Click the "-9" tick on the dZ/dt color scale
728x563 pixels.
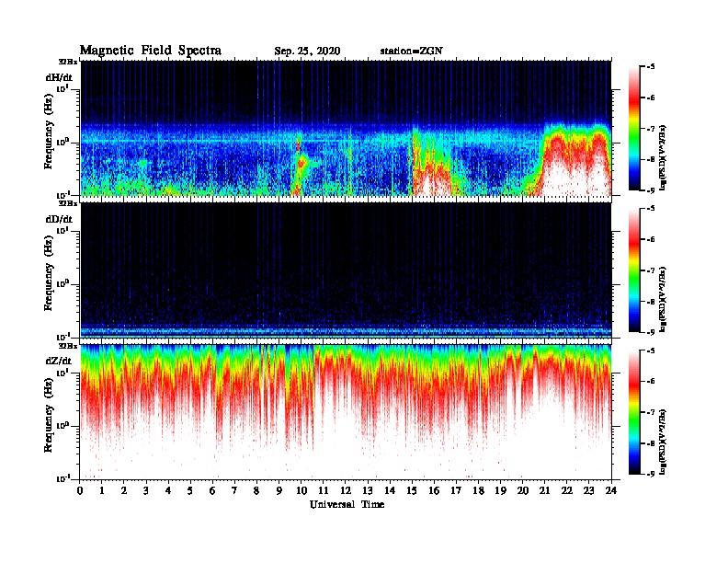(651, 474)
